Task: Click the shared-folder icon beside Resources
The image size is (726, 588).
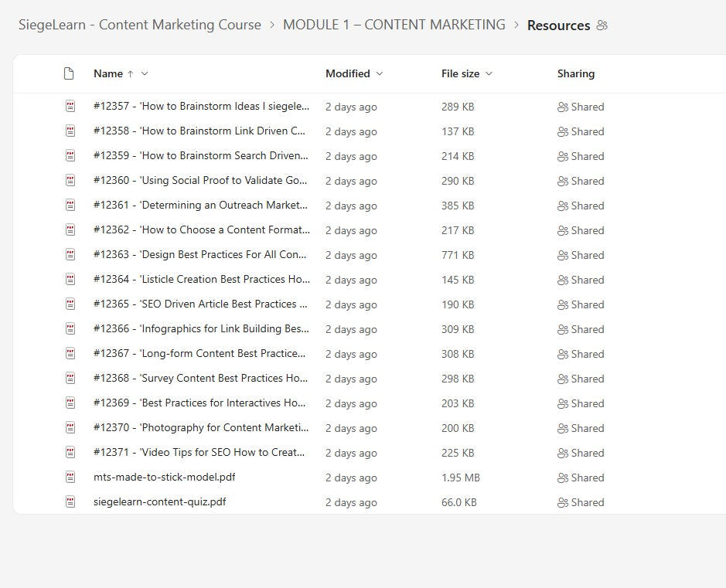Action: click(x=602, y=25)
